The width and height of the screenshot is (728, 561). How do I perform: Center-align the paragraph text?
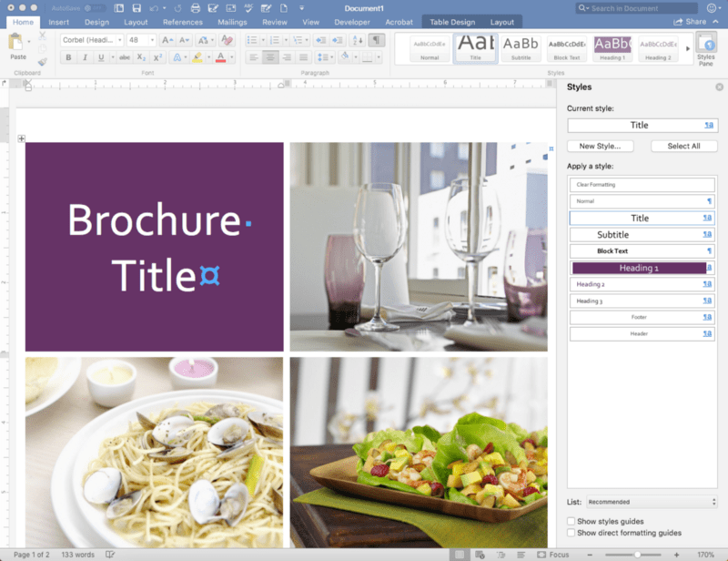point(269,57)
